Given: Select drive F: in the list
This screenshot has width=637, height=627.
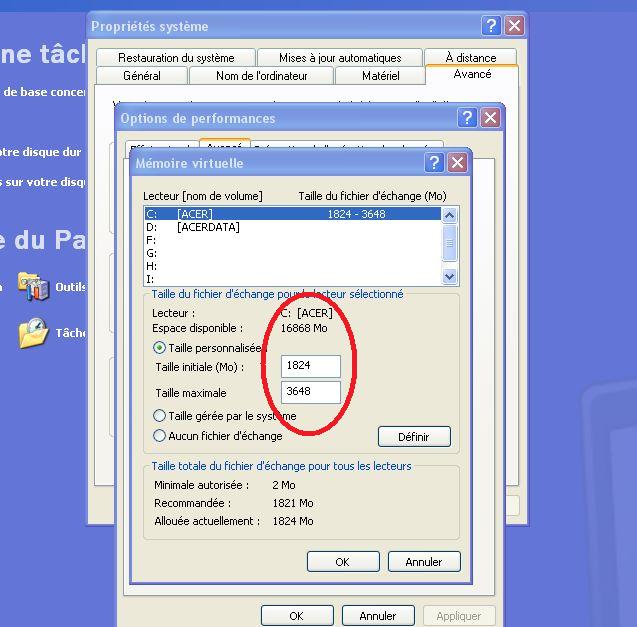Looking at the screenshot, I should pos(292,240).
